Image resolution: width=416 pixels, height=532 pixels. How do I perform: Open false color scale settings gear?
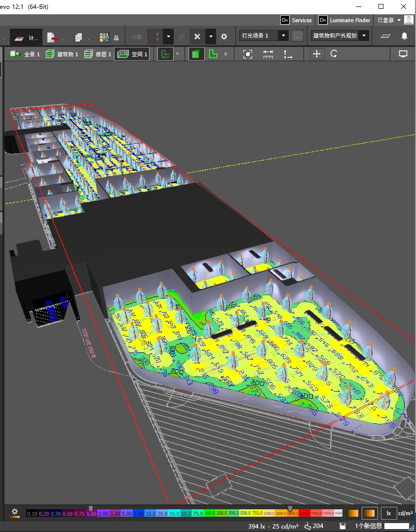point(15,512)
